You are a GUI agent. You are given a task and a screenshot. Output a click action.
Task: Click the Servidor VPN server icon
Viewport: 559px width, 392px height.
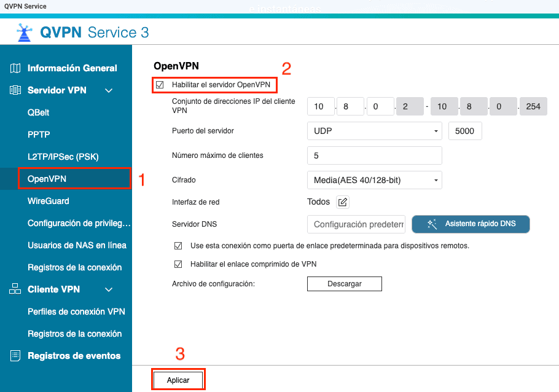click(x=15, y=90)
